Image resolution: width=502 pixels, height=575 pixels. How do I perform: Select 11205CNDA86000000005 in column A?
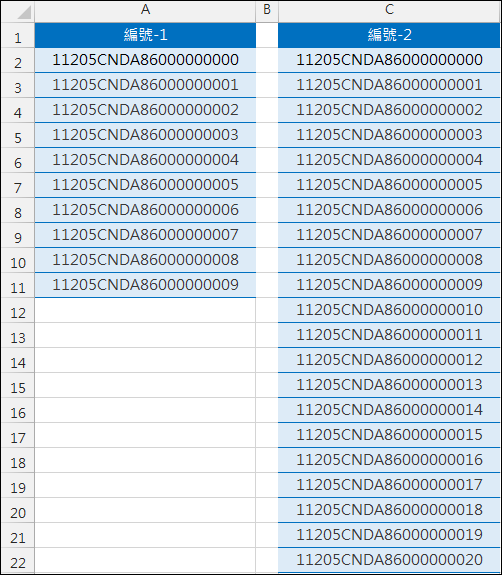pos(145,185)
